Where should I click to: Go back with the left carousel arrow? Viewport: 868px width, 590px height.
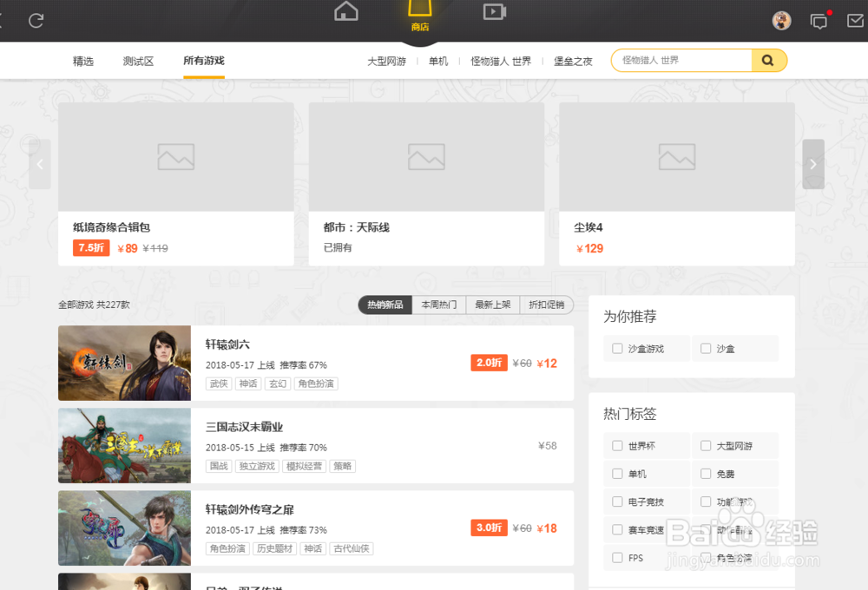(39, 164)
